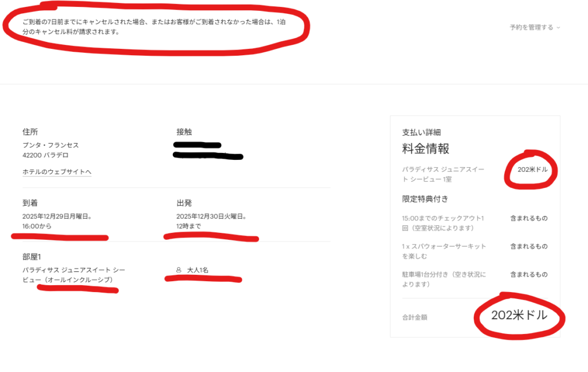Click the room name パラディサス ジュニアスイート シービュー
This screenshot has height=372, width=588.
[x=74, y=275]
